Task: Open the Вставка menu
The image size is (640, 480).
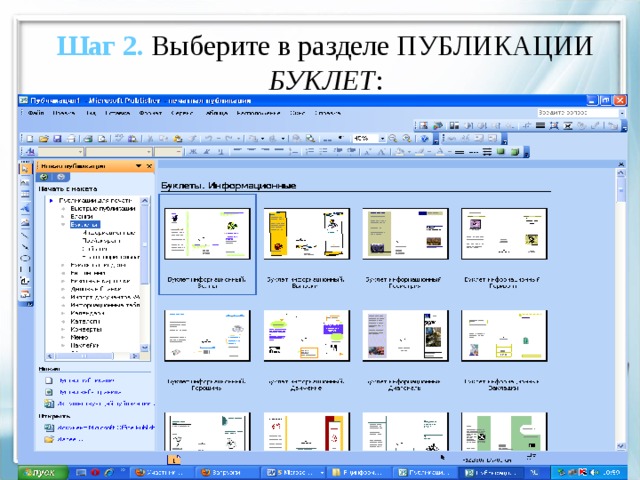Action: click(x=118, y=113)
